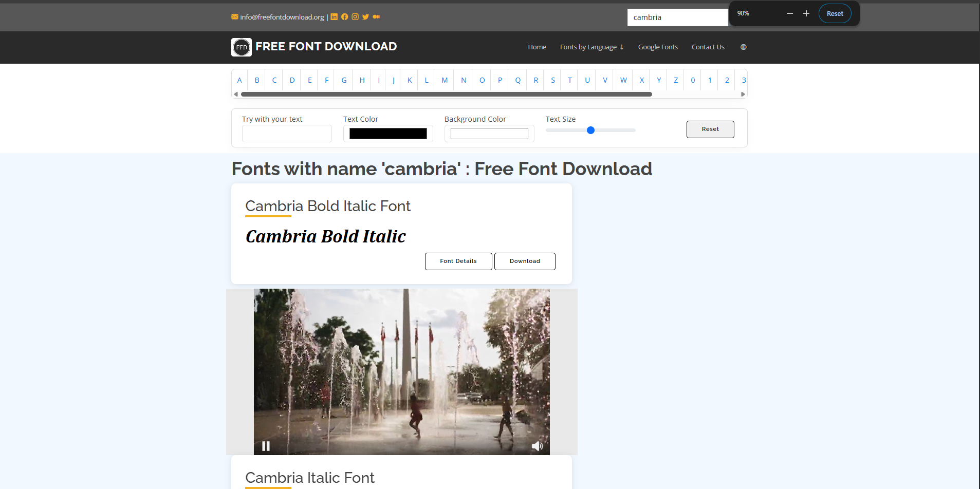Visit the LinkedIn page via its icon
This screenshot has height=489, width=980.
[335, 17]
